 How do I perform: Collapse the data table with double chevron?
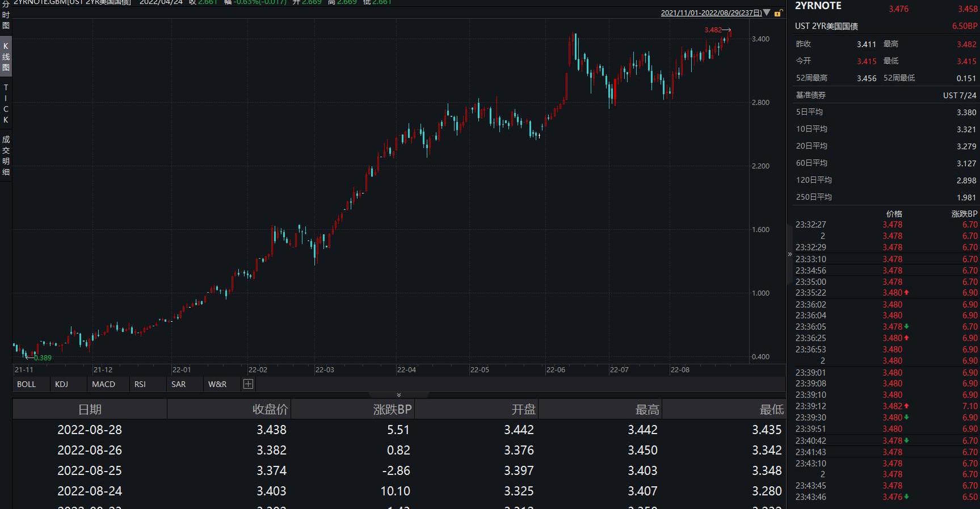point(399,395)
